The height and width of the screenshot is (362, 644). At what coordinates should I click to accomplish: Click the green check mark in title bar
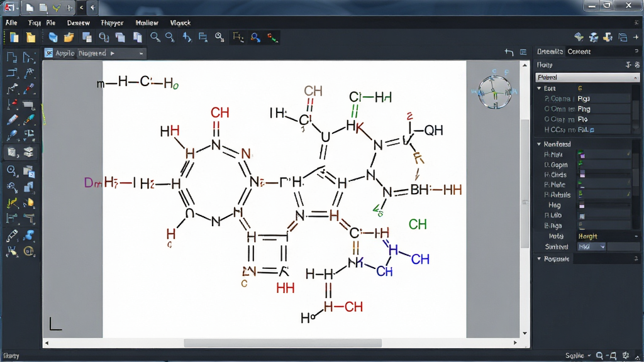click(x=56, y=8)
